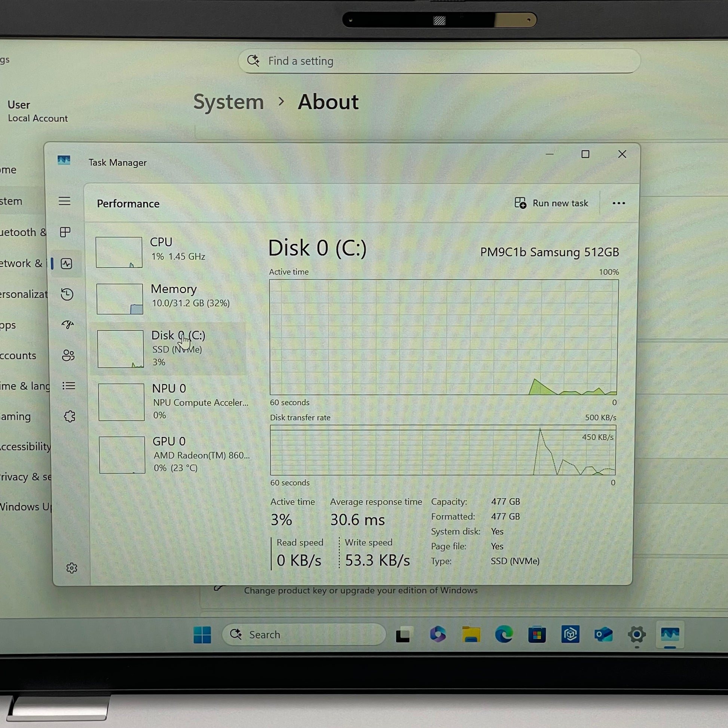Click the Run new task button
The image size is (728, 728).
[x=551, y=203]
